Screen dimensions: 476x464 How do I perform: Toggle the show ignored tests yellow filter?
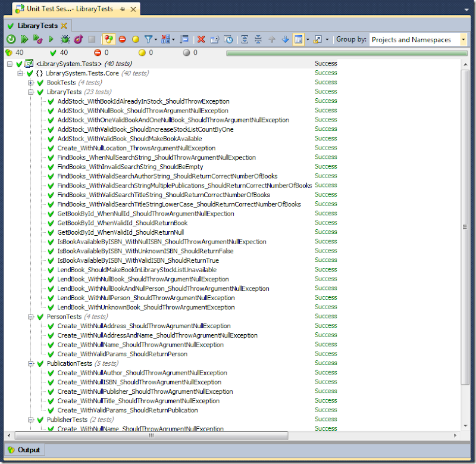click(x=136, y=39)
